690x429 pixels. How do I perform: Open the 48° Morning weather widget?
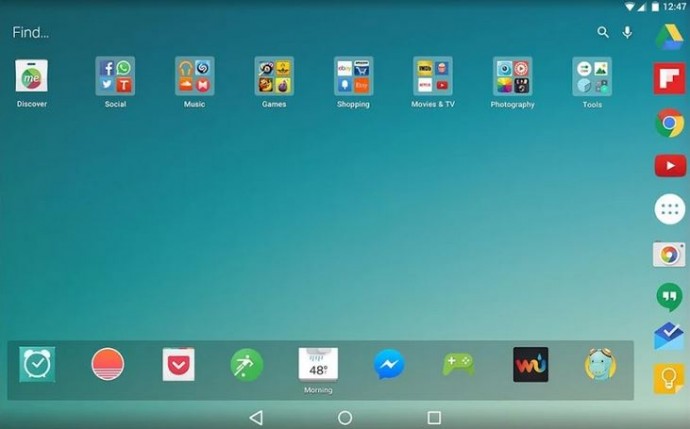(x=318, y=365)
